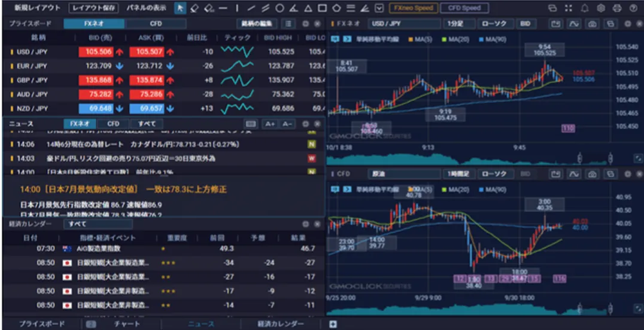Select the すべて tab in the news panel
Image resolution: width=644 pixels, height=330 pixels.
146,124
